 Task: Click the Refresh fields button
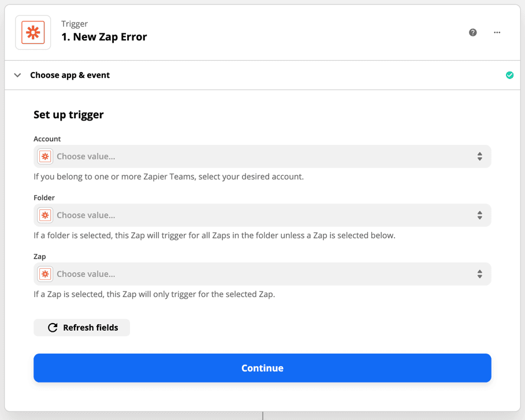coord(81,327)
